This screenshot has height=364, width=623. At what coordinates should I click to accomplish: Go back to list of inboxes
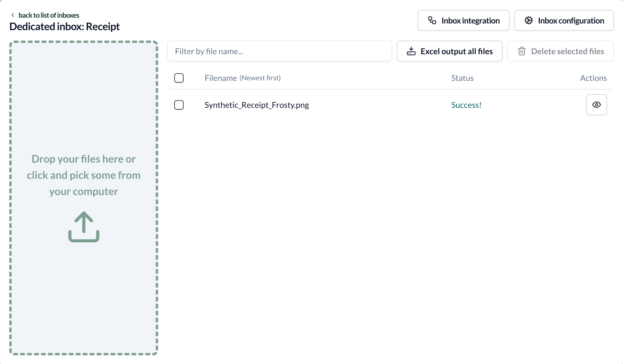click(x=49, y=15)
